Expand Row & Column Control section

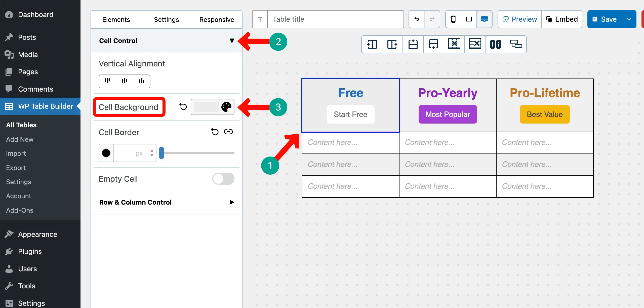[232, 202]
